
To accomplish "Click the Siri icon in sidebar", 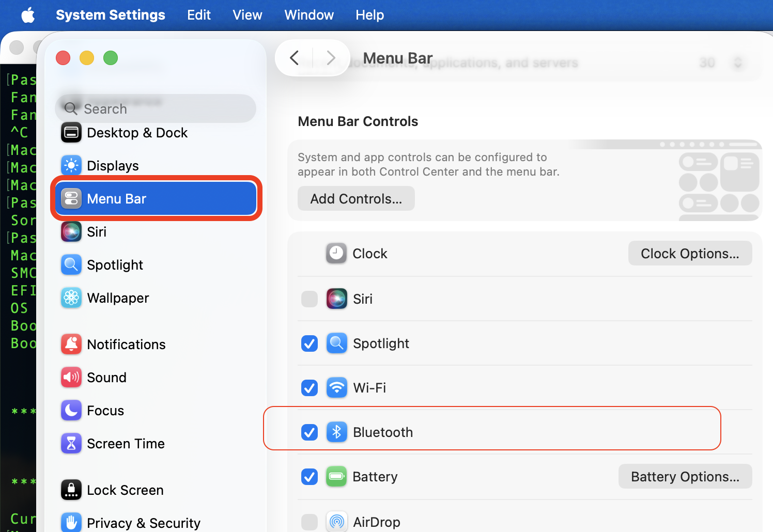I will (71, 232).
